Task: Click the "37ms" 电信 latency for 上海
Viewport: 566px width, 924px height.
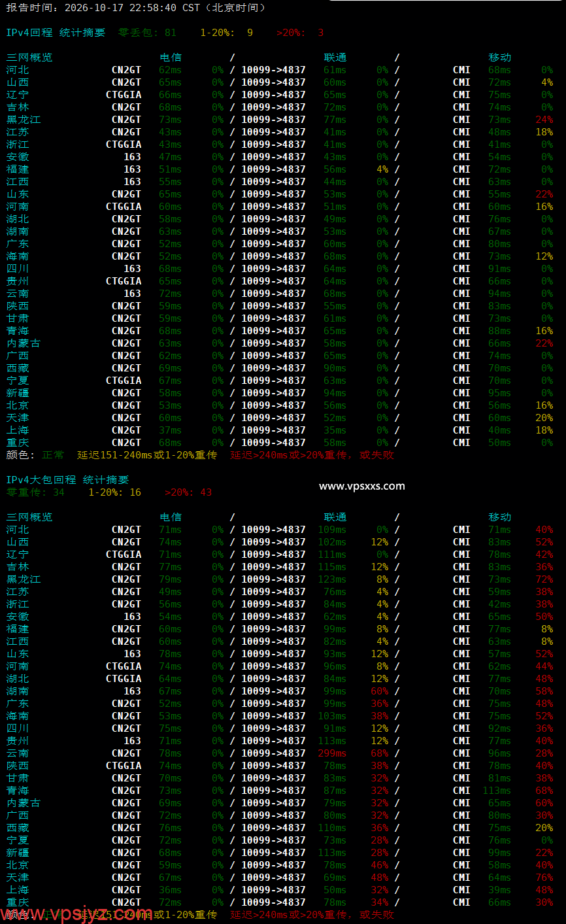Action: [x=170, y=430]
